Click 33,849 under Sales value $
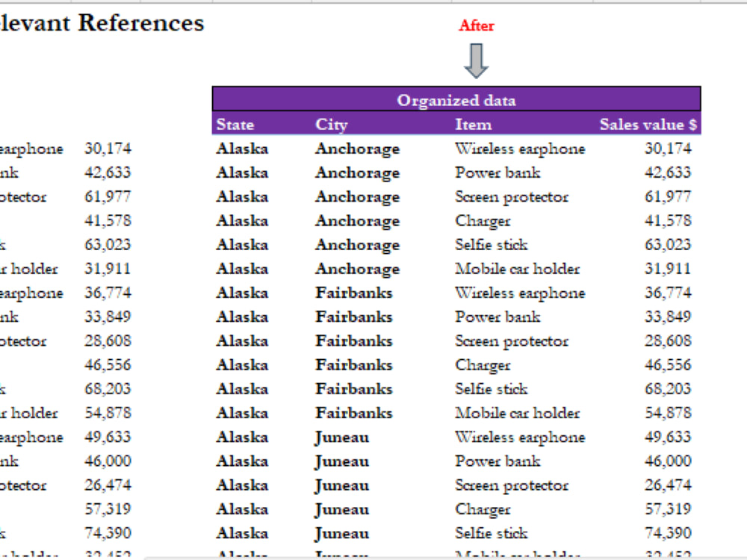The width and height of the screenshot is (747, 560). (x=668, y=317)
